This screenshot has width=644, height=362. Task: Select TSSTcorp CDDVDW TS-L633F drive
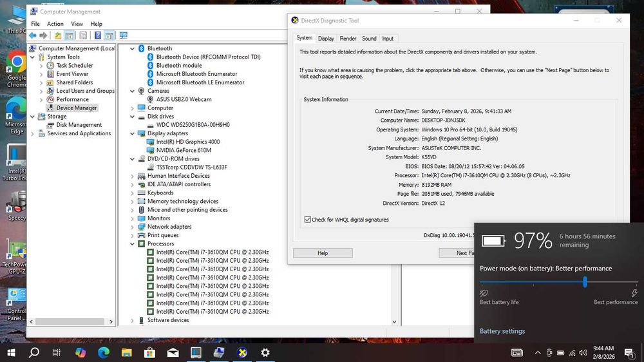pyautogui.click(x=191, y=167)
